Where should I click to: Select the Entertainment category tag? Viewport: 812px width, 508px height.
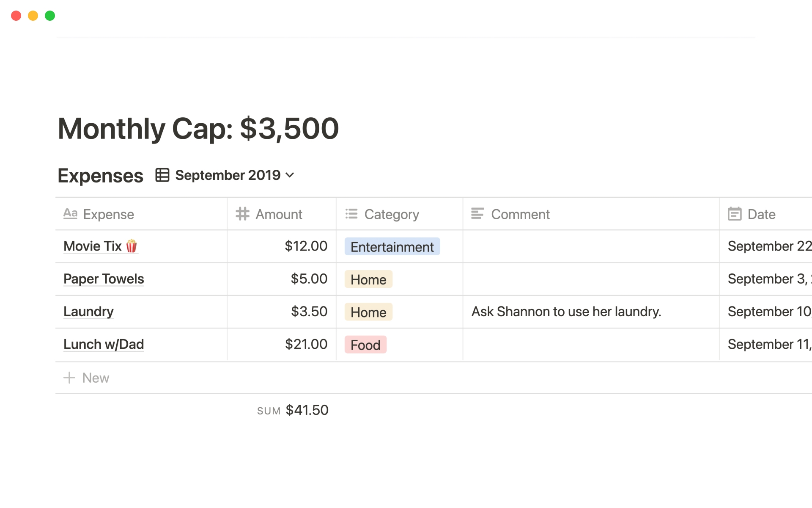[392, 246]
